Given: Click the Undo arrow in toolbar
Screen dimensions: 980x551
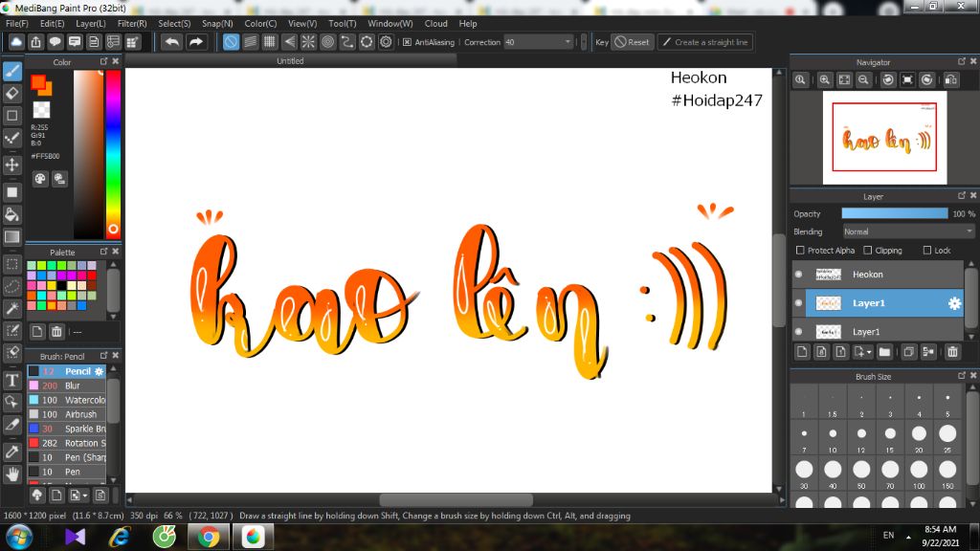Looking at the screenshot, I should pyautogui.click(x=172, y=42).
